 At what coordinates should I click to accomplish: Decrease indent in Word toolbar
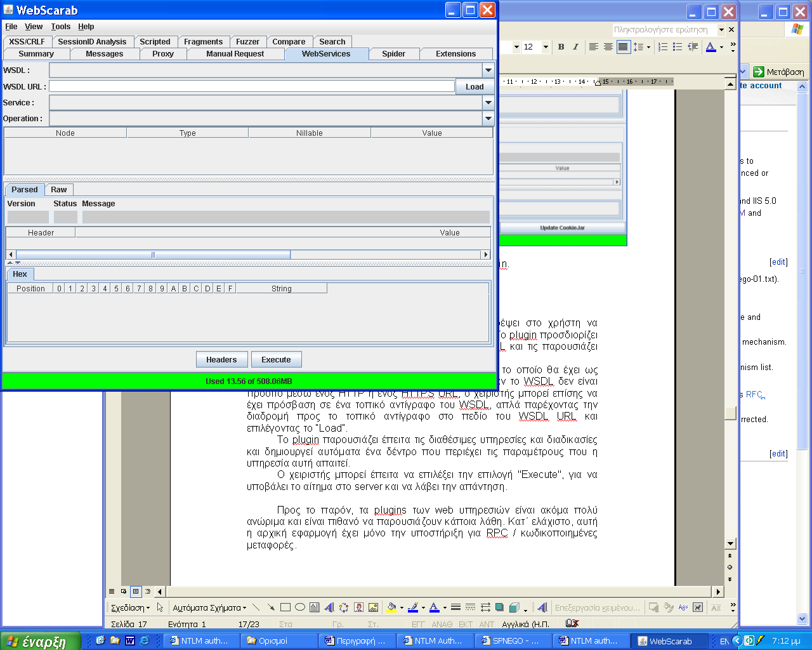click(x=693, y=47)
